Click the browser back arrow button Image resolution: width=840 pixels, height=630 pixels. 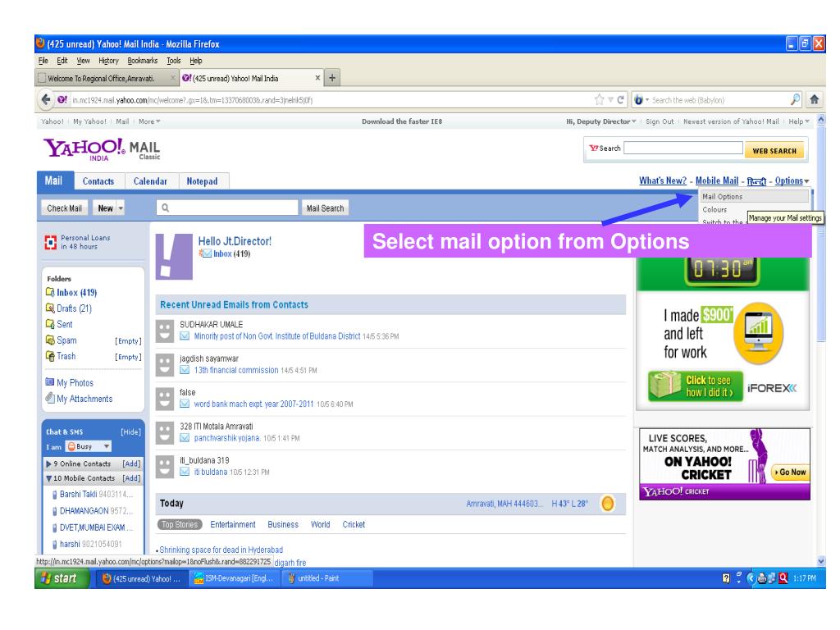(46, 99)
